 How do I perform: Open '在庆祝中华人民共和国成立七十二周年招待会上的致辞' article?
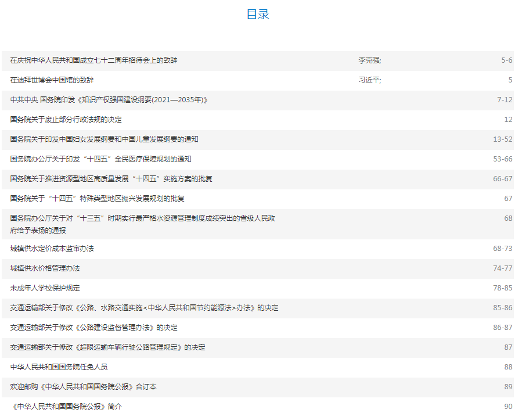click(x=93, y=60)
